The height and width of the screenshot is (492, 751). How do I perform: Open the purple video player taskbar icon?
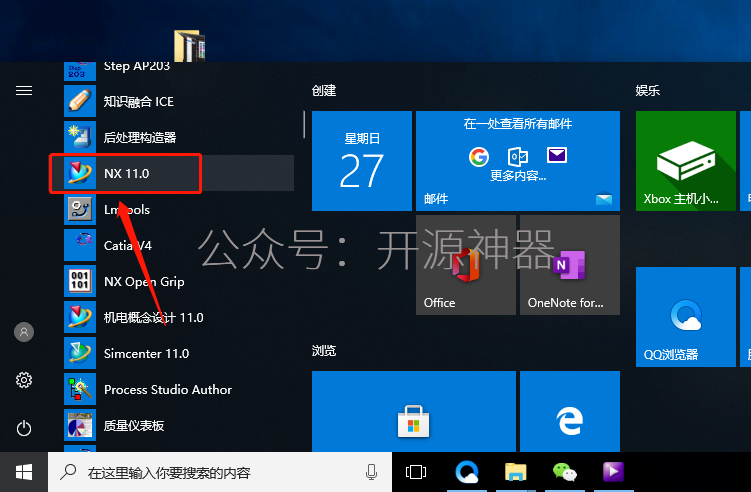[x=614, y=472]
